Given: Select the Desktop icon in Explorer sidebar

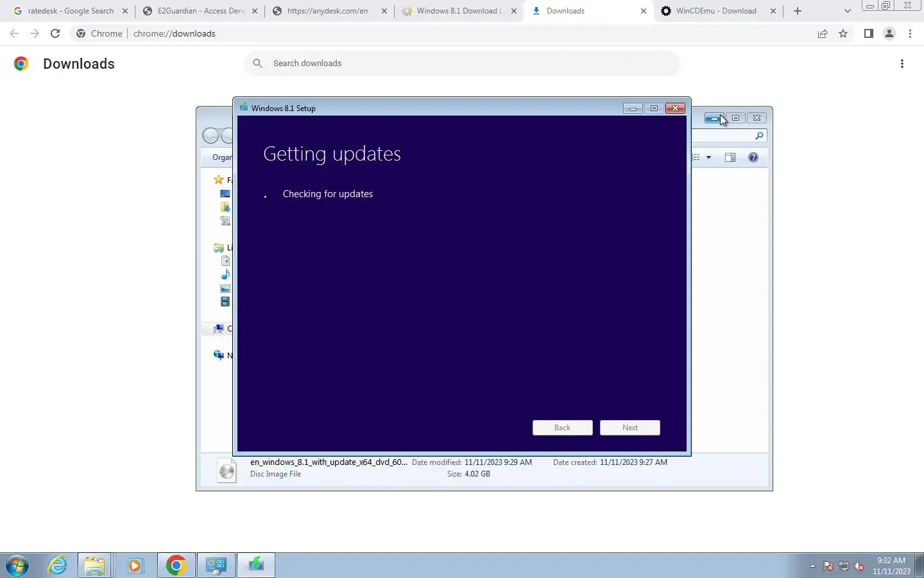Looking at the screenshot, I should (x=225, y=193).
